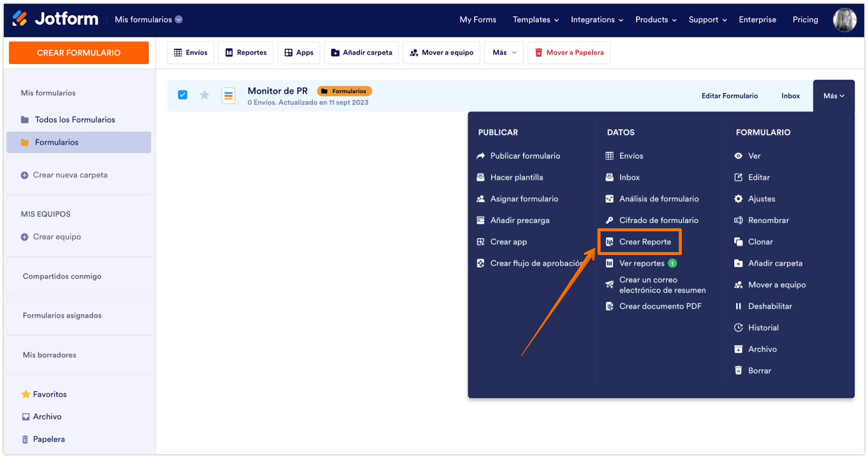Select Hacer plantilla in the Publicar column
Image resolution: width=868 pixels, height=458 pixels.
(x=509, y=177)
